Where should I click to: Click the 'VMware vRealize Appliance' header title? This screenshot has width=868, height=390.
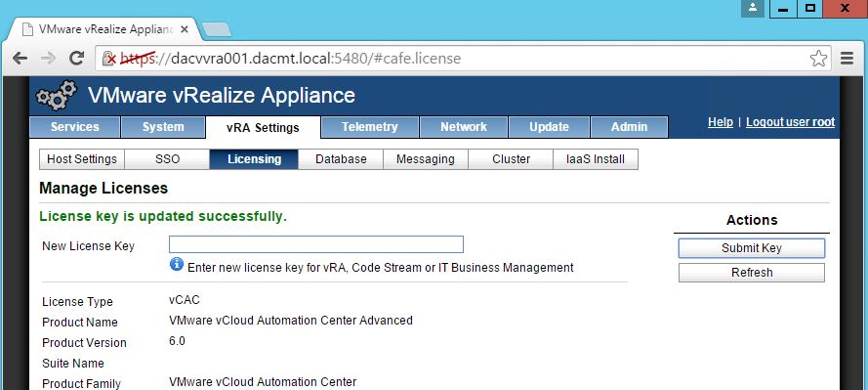[x=222, y=95]
